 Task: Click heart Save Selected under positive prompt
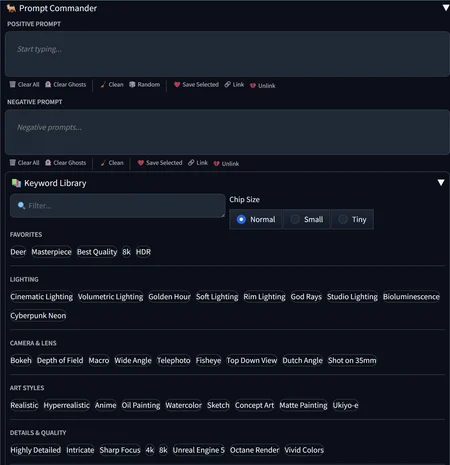click(177, 84)
